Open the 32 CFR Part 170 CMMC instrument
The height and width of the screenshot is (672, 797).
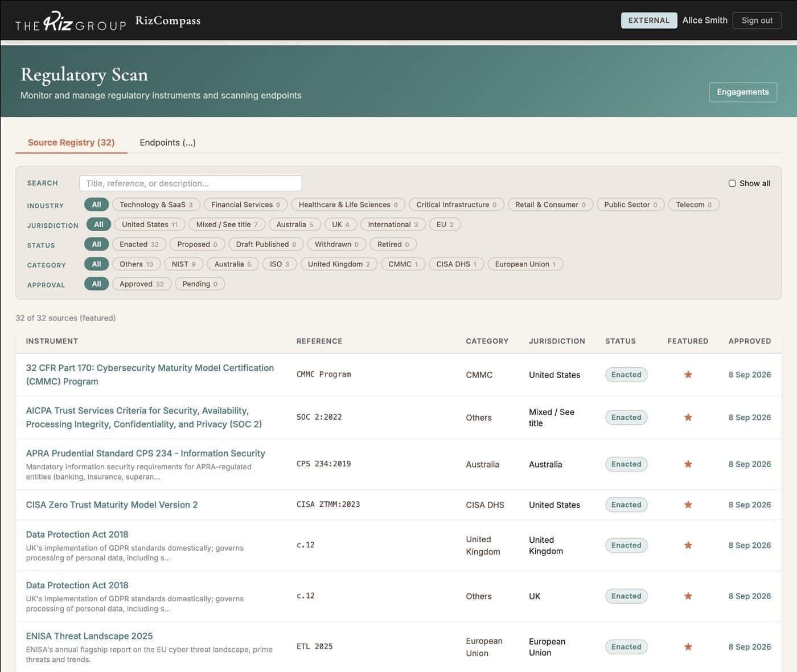(x=150, y=375)
